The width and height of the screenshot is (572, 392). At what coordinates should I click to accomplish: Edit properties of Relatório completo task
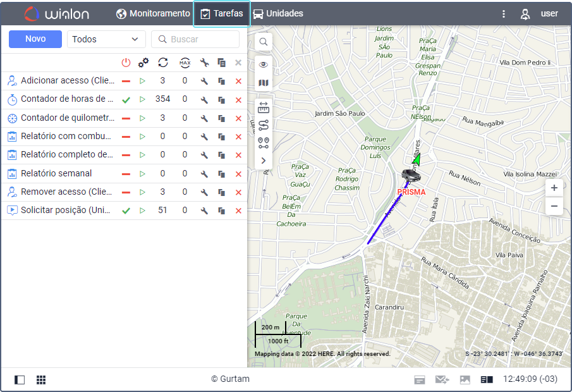pos(204,155)
